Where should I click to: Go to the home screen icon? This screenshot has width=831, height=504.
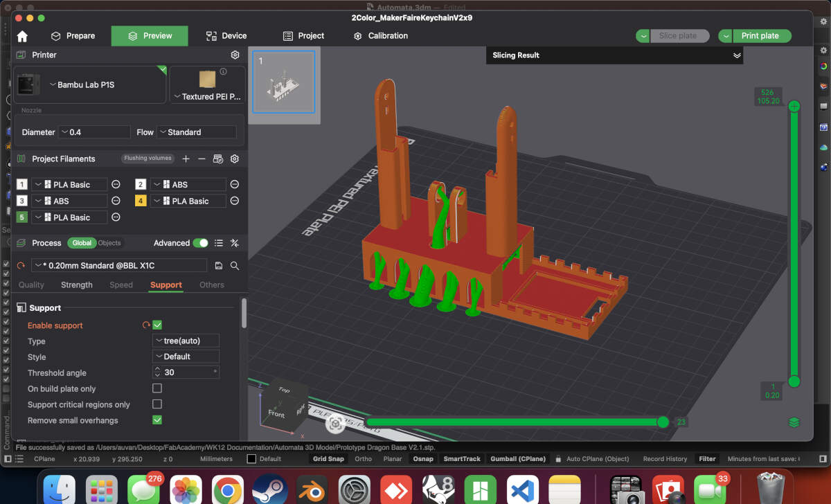tap(22, 37)
